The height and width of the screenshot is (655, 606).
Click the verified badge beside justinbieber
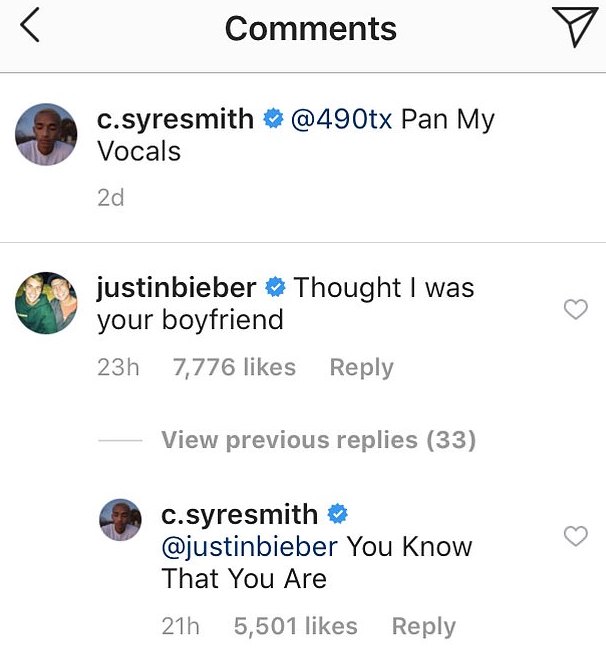274,289
